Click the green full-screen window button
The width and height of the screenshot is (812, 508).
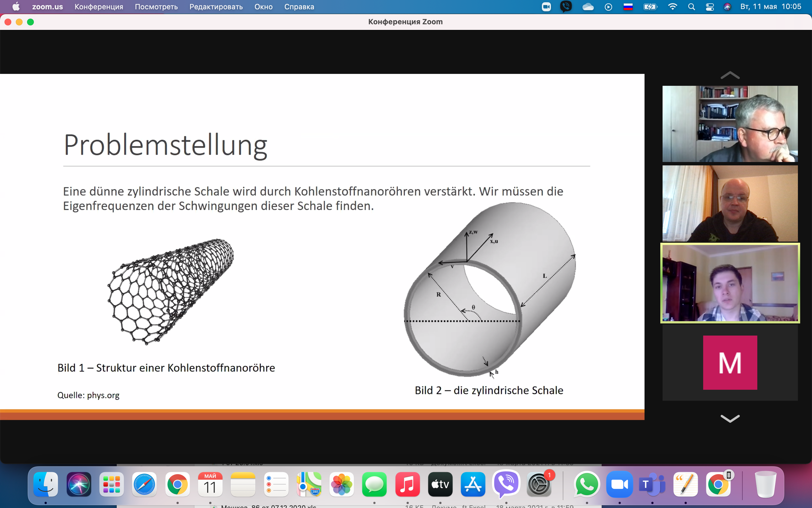point(30,22)
